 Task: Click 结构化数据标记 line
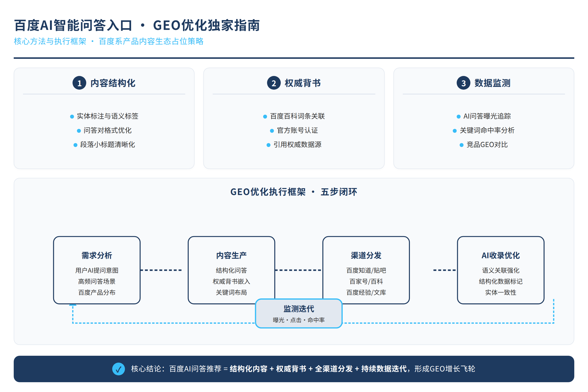coord(501,281)
